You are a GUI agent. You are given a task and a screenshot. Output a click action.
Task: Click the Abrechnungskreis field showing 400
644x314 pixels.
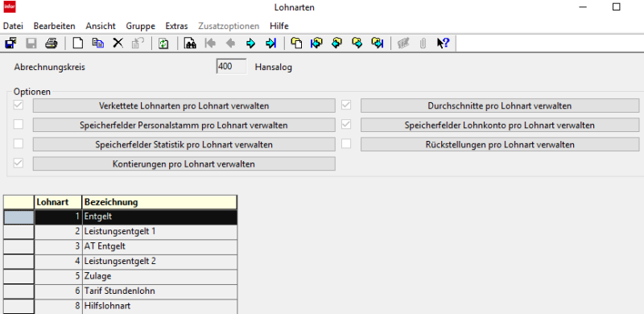(x=232, y=67)
